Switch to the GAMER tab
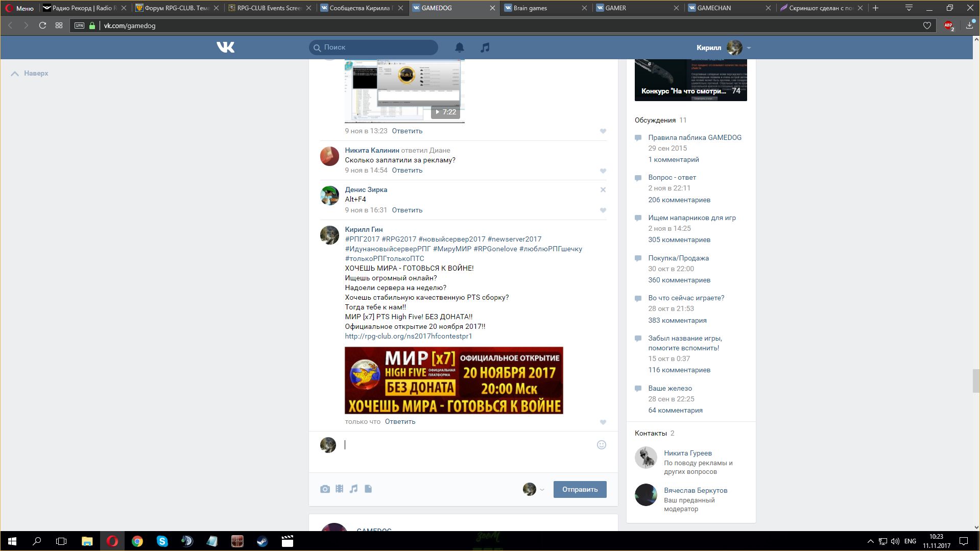The width and height of the screenshot is (980, 551). (636, 8)
